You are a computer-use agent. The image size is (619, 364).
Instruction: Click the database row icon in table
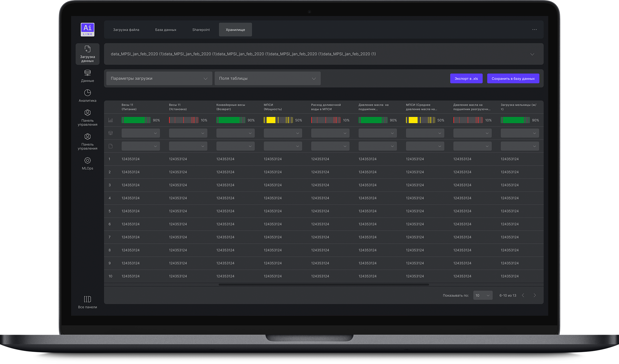tap(111, 133)
